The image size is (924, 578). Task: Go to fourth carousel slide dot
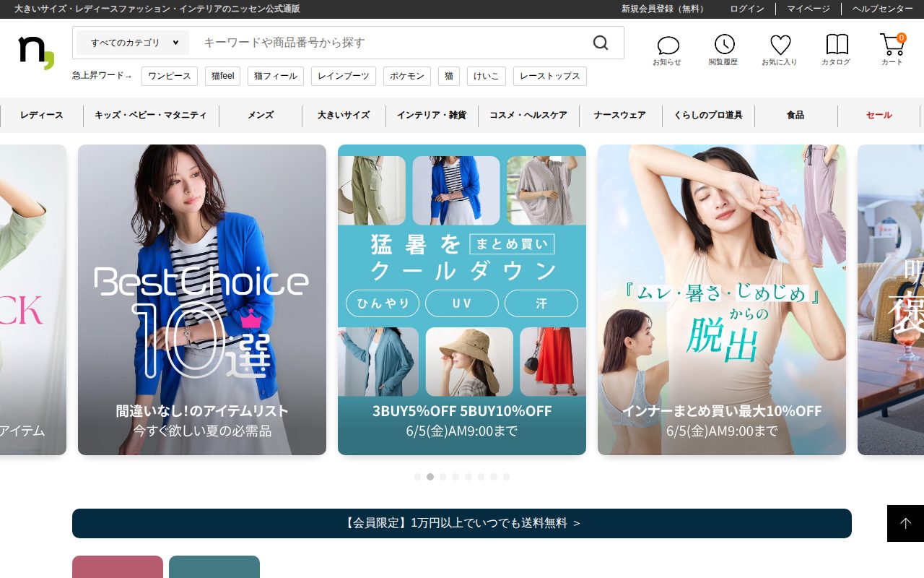tap(456, 477)
